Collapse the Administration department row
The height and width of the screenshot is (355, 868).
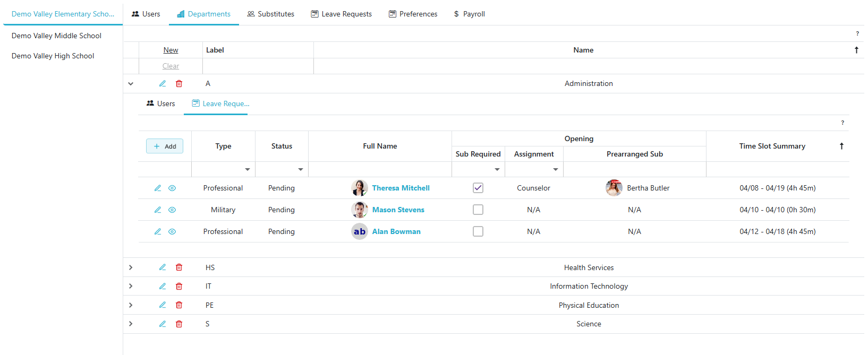pos(131,84)
